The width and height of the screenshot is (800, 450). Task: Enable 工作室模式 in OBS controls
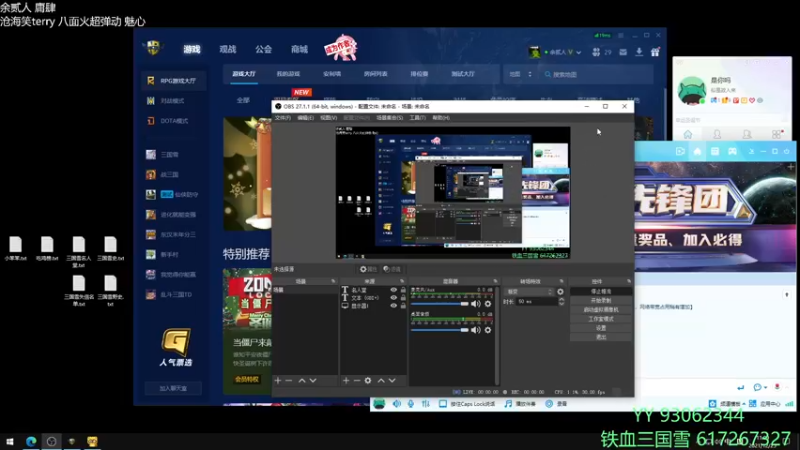pyautogui.click(x=601, y=319)
